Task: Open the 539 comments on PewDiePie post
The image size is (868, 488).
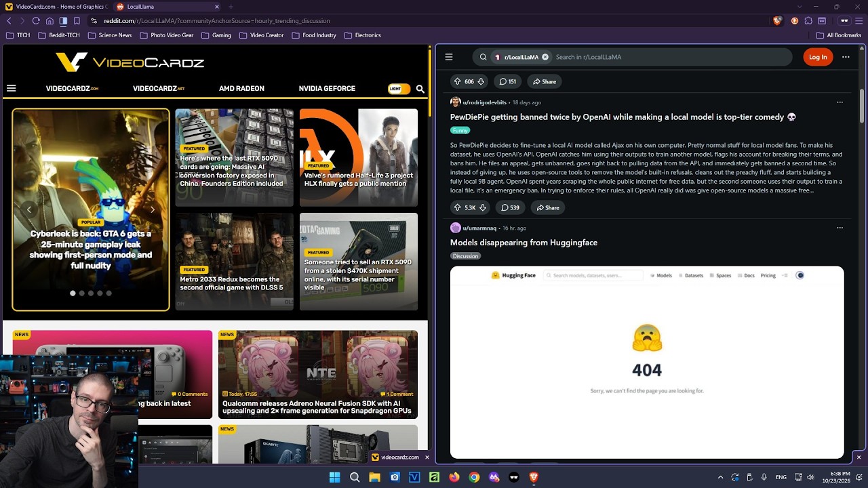Action: pos(510,207)
